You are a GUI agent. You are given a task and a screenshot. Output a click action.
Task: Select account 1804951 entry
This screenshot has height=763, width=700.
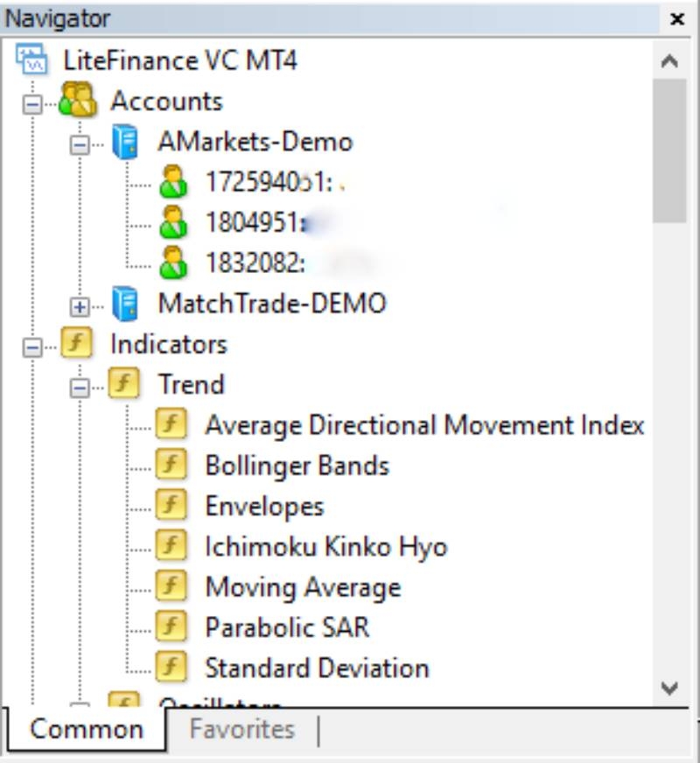coord(257,222)
